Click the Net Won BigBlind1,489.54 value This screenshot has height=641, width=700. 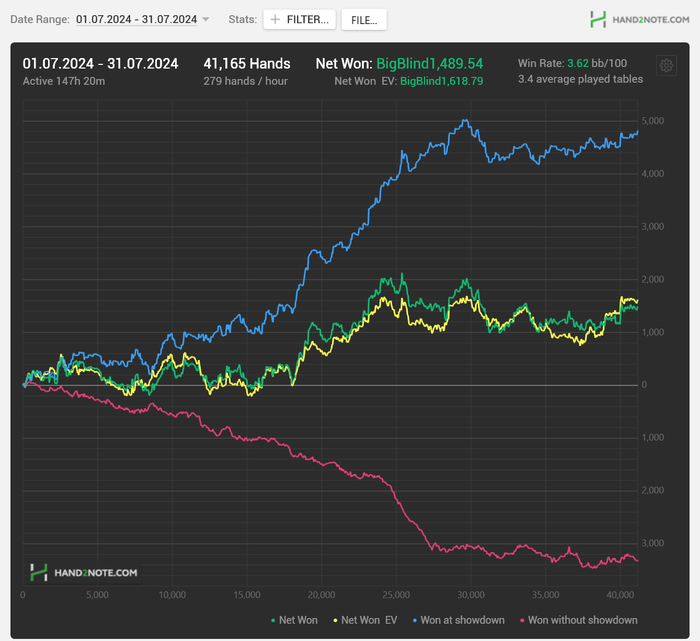point(429,64)
